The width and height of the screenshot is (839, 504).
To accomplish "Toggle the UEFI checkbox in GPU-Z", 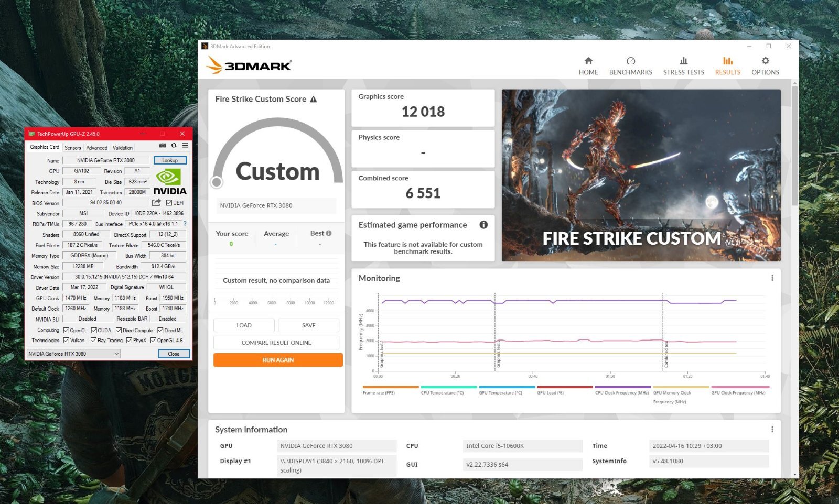I will click(169, 203).
